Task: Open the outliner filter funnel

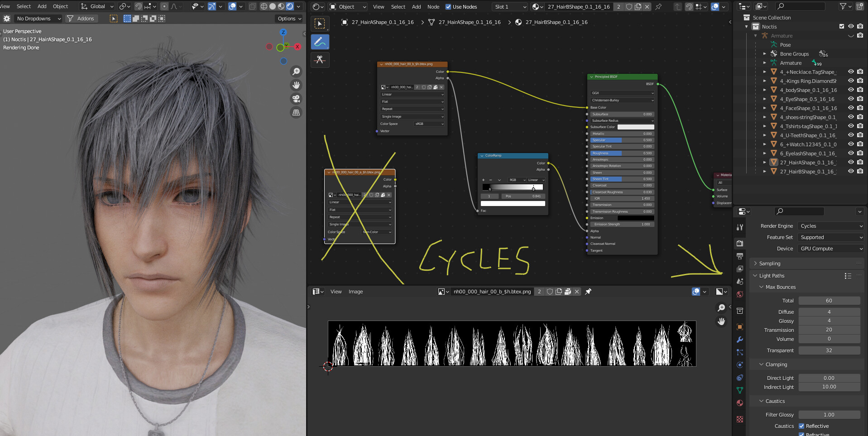Action: click(843, 6)
